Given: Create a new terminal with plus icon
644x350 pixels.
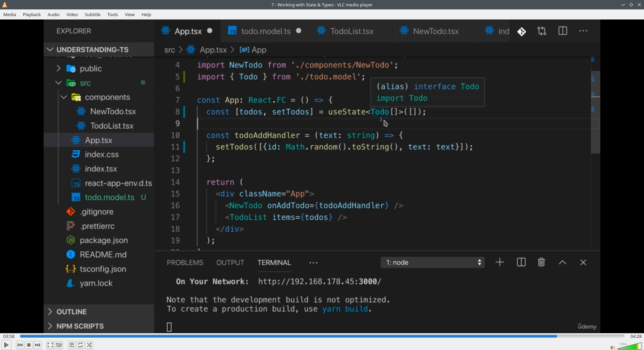Looking at the screenshot, I should 500,262.
